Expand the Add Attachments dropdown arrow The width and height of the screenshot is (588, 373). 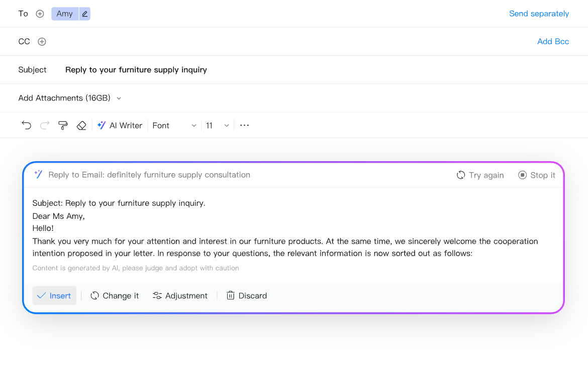119,98
